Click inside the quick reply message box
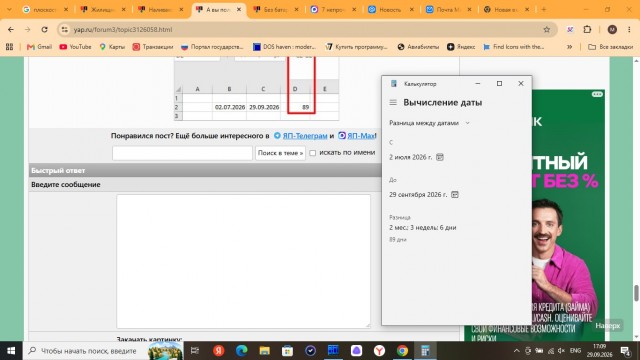This screenshot has height=360, width=640. [x=243, y=261]
